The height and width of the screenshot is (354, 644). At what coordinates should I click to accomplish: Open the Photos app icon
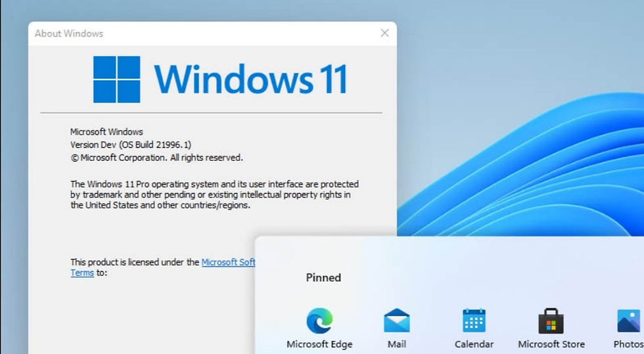tap(629, 321)
